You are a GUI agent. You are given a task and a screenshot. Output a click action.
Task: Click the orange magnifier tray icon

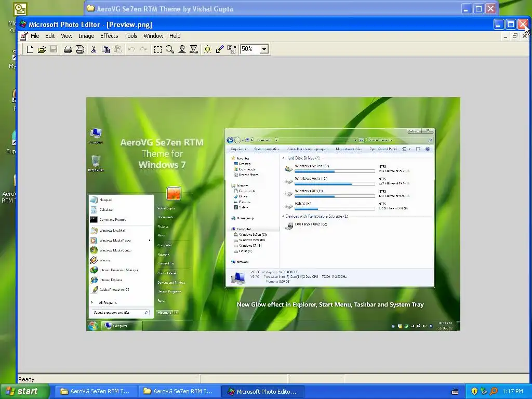[494, 391]
